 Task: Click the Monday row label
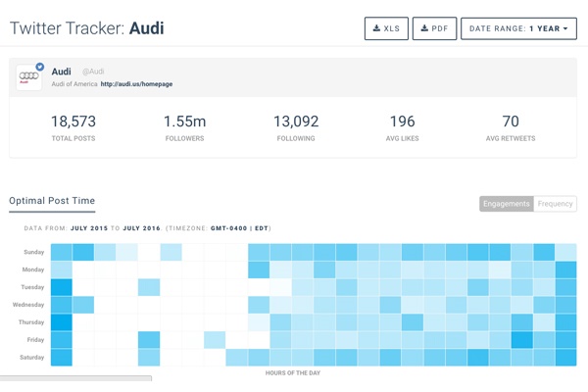pyautogui.click(x=33, y=269)
